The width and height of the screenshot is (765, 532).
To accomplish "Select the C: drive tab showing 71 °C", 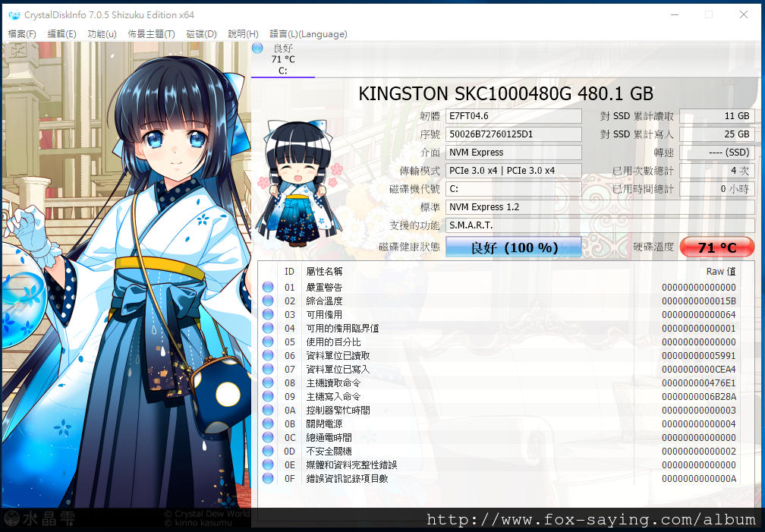I will [x=283, y=59].
